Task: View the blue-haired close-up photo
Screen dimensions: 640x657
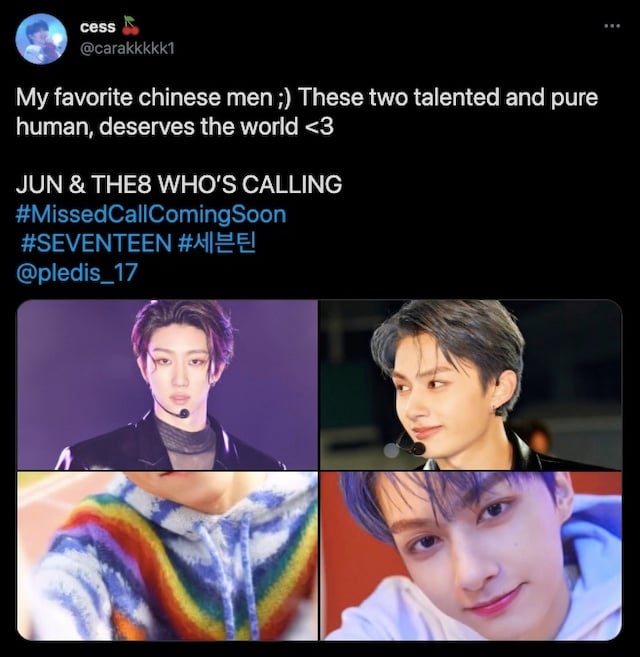Action: [x=471, y=556]
